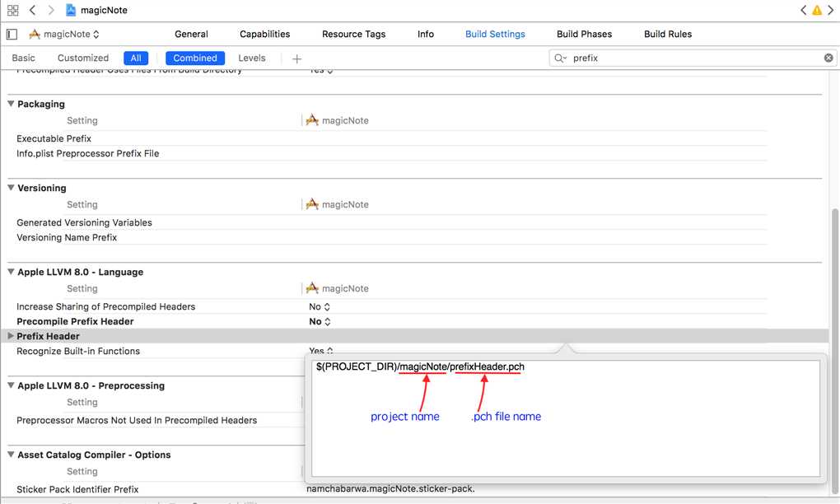Clear the prefix search text
The image size is (840, 504).
(828, 58)
